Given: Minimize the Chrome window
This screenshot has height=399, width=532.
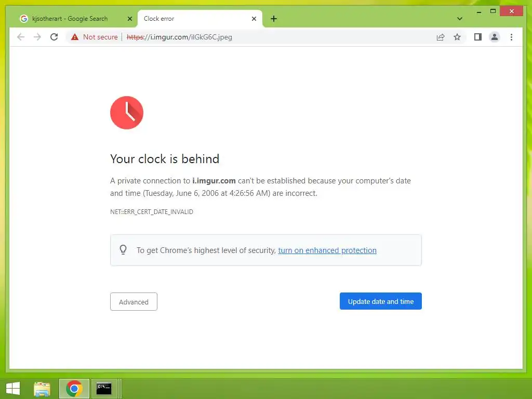Looking at the screenshot, I should [478, 12].
